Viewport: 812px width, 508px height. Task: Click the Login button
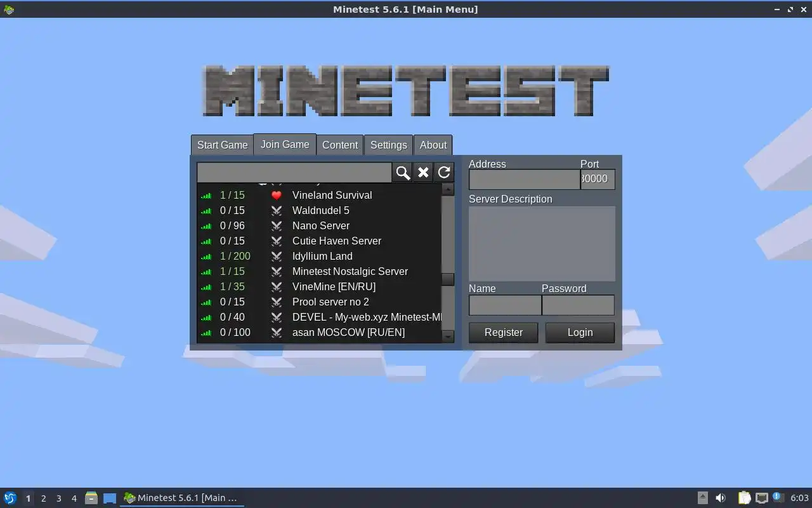pos(580,332)
